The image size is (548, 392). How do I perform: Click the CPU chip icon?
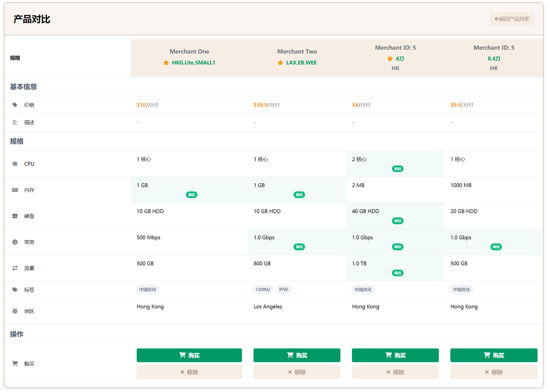click(x=15, y=164)
